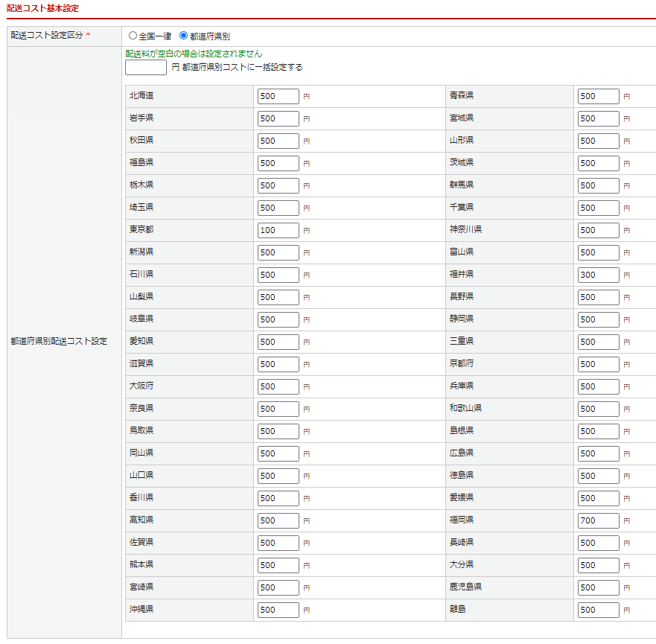Click the bulk cost input field

[146, 68]
